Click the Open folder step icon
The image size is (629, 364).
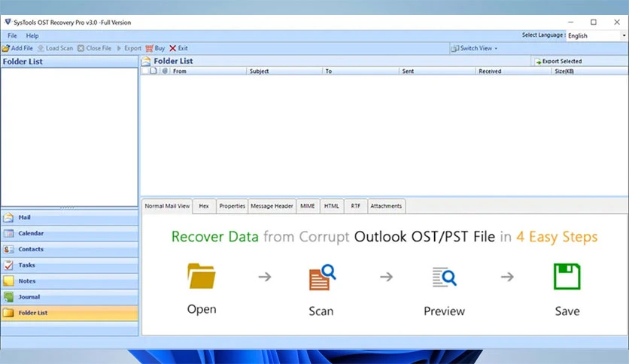click(202, 276)
